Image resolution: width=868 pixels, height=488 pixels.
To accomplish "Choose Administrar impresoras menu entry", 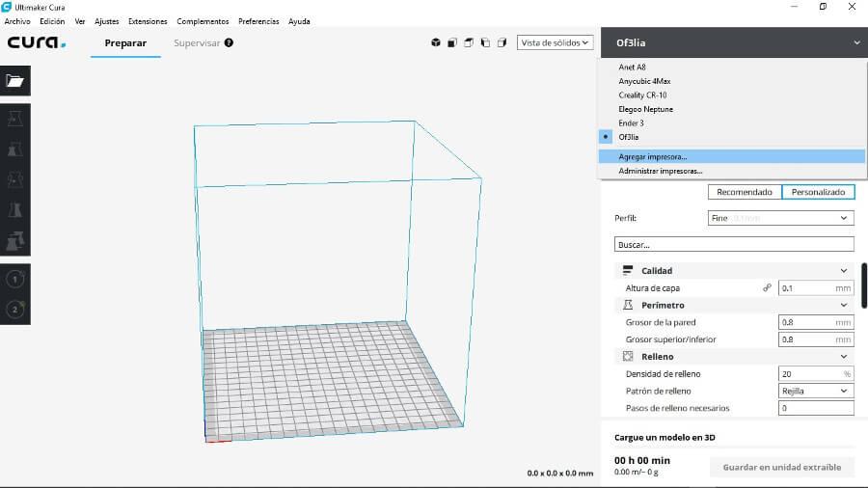I will [x=732, y=171].
